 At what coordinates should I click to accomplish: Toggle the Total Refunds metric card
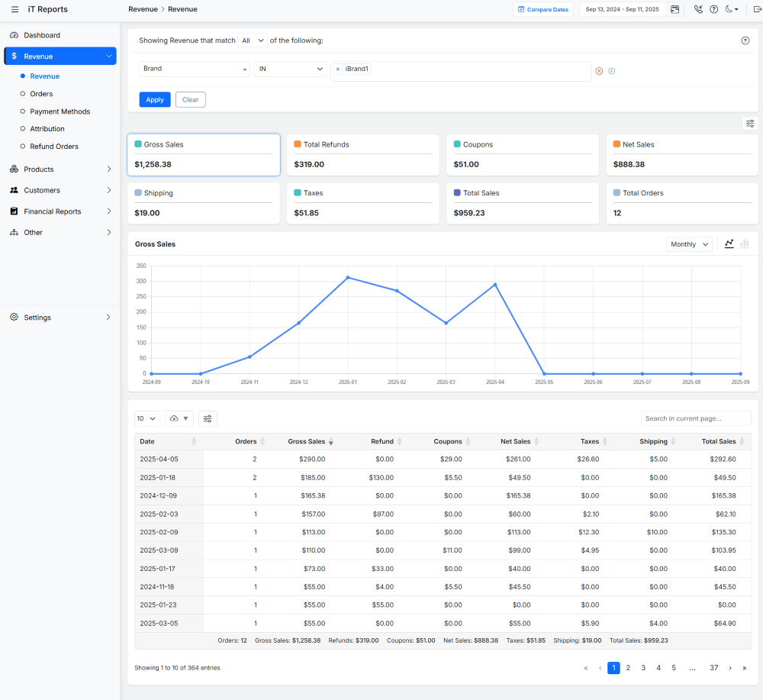coord(363,154)
